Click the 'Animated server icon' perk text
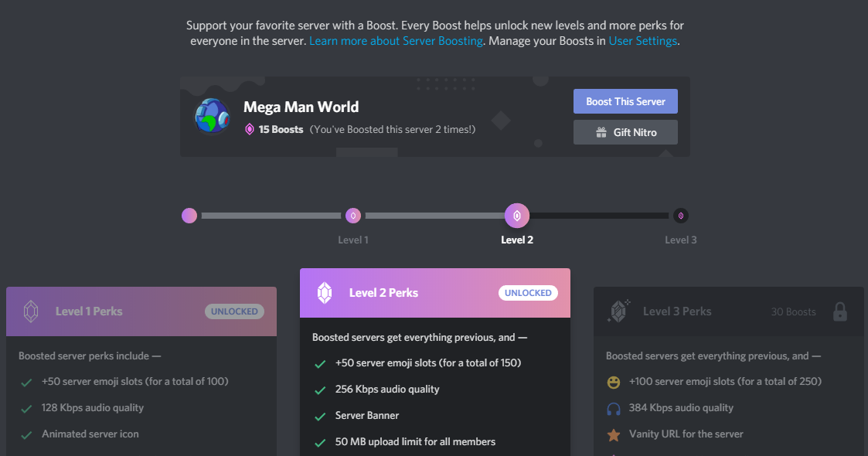 point(90,434)
